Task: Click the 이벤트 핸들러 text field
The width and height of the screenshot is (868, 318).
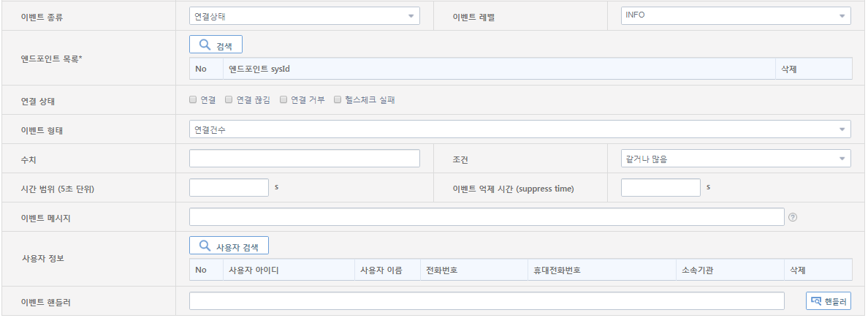Action: (x=487, y=301)
